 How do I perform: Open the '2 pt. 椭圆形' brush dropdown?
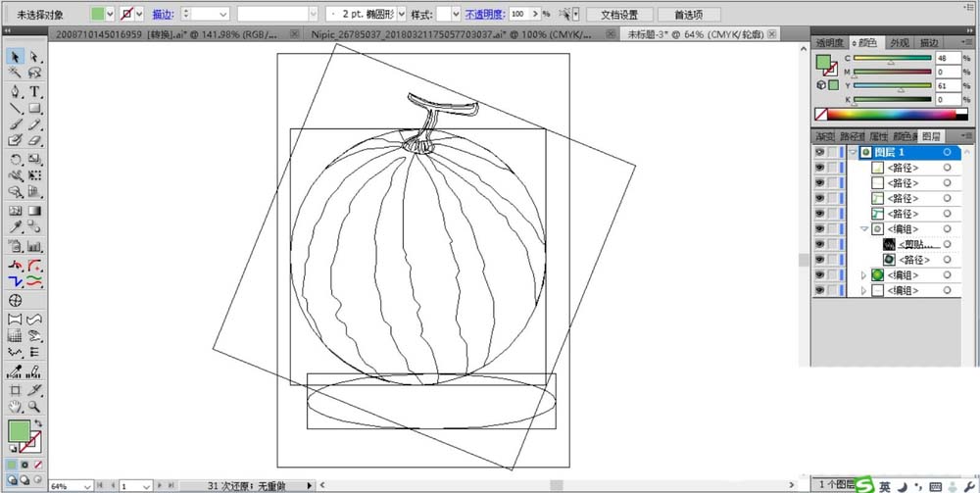[401, 14]
